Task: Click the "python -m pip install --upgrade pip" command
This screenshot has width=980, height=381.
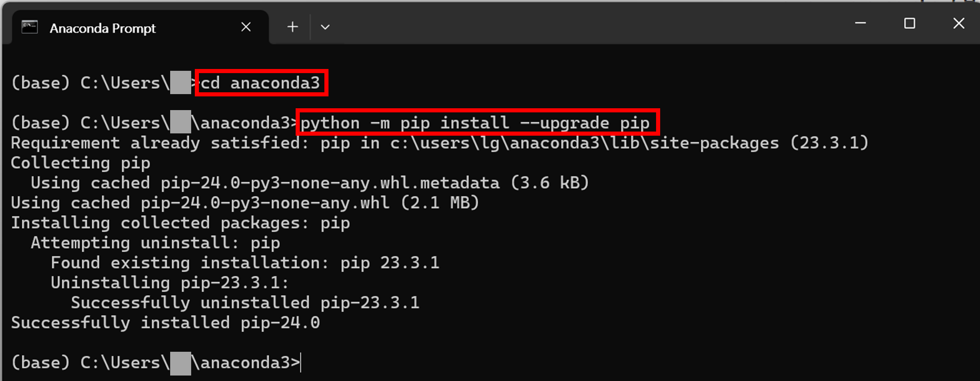Action: point(478,122)
